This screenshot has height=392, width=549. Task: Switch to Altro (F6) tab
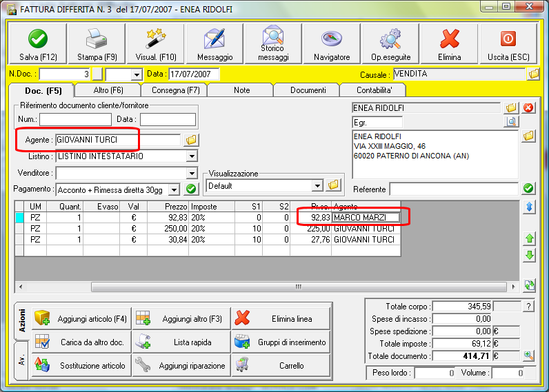pyautogui.click(x=108, y=90)
